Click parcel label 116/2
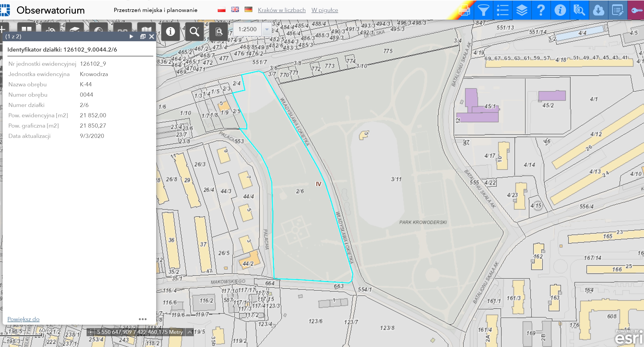The image size is (644, 347). 206,301
